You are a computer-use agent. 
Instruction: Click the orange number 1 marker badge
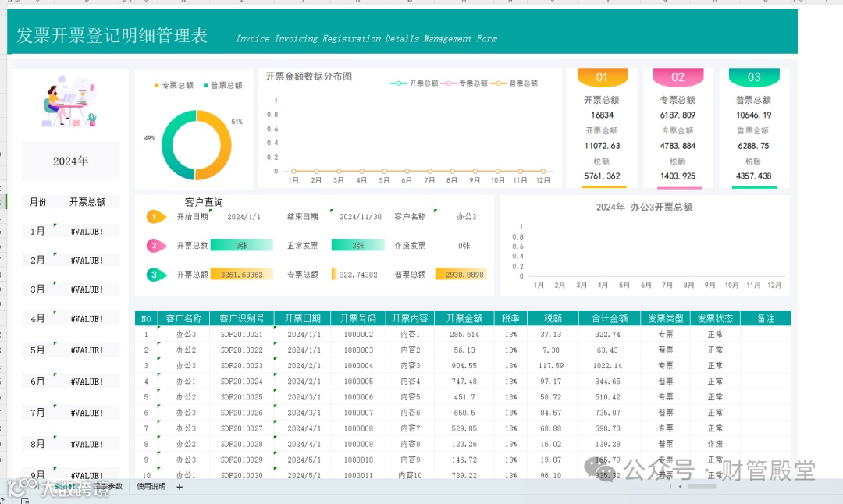point(156,217)
